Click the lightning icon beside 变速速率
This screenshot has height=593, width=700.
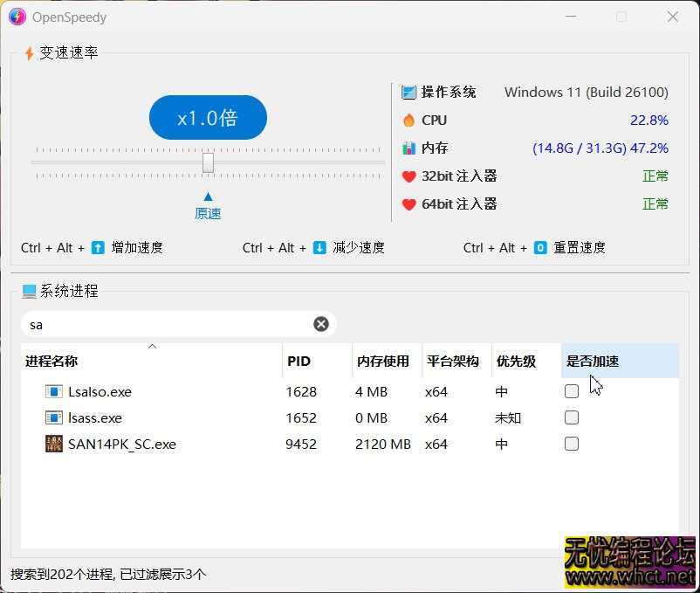click(31, 52)
